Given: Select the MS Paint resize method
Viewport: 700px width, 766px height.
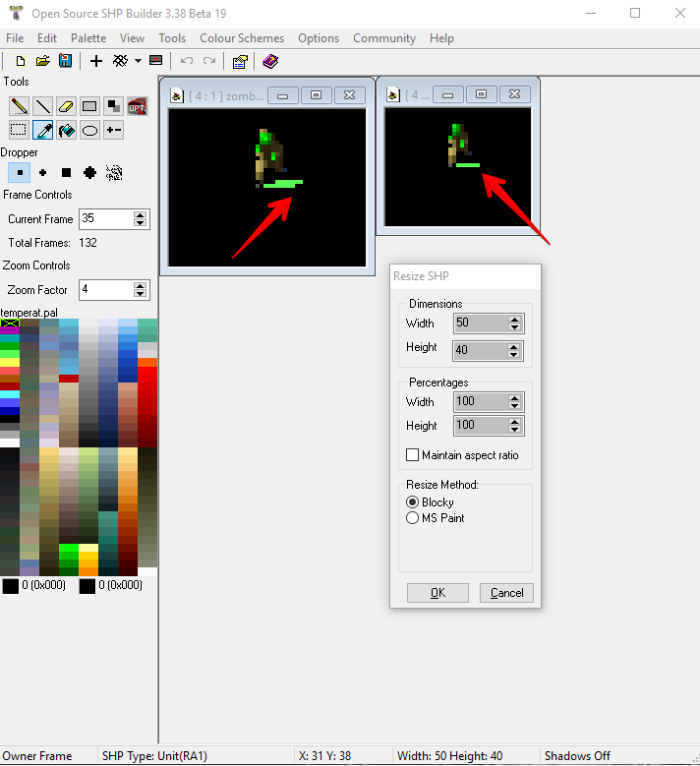Looking at the screenshot, I should [x=413, y=518].
